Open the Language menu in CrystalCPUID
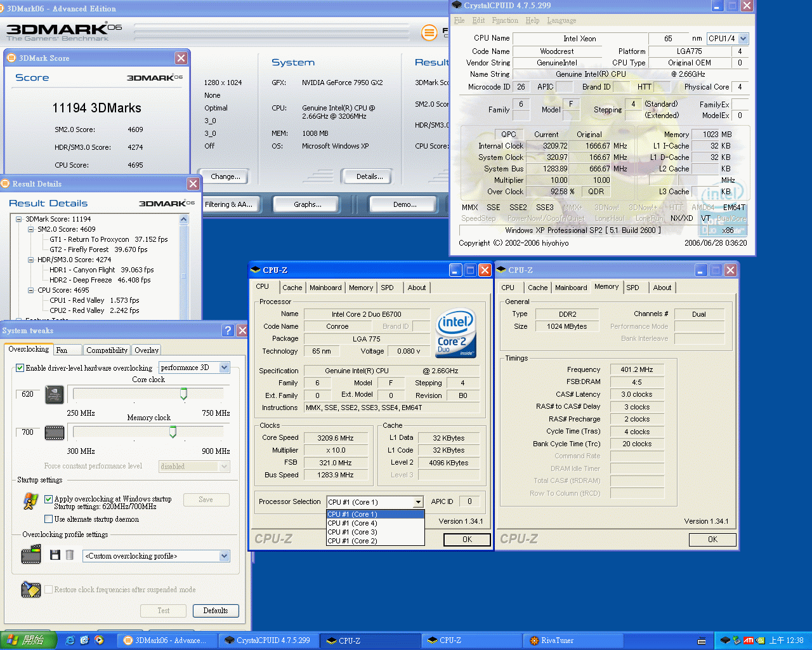Viewport: 812px width, 650px height. [x=561, y=20]
